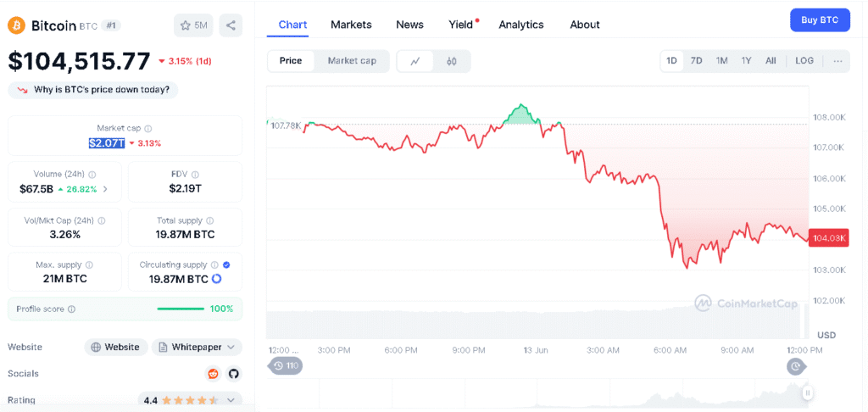
Task: Open the Markets tab
Action: (x=351, y=25)
